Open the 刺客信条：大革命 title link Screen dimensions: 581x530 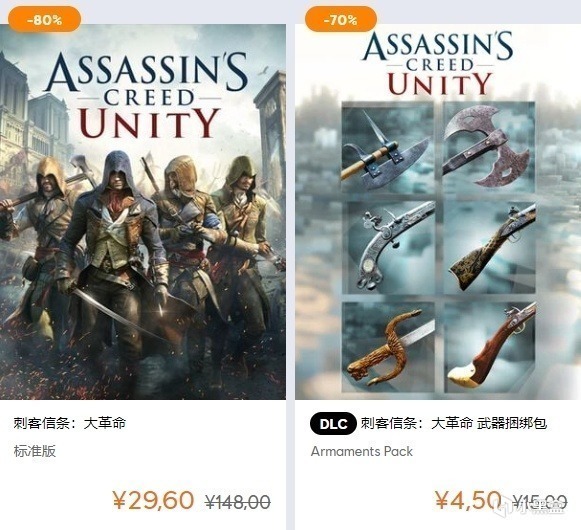(x=70, y=423)
